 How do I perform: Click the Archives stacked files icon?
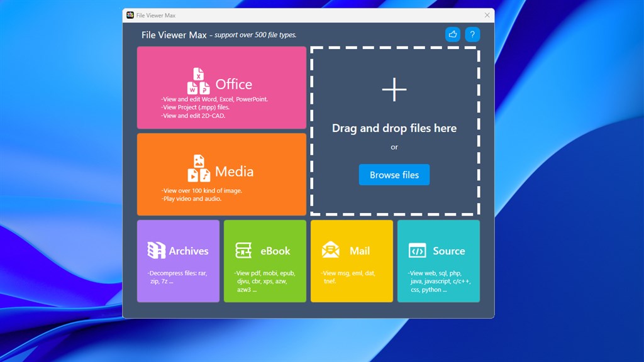156,250
